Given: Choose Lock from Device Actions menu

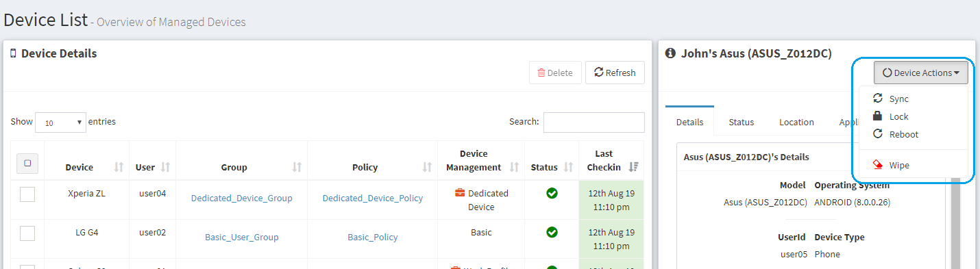Looking at the screenshot, I should [x=914, y=116].
